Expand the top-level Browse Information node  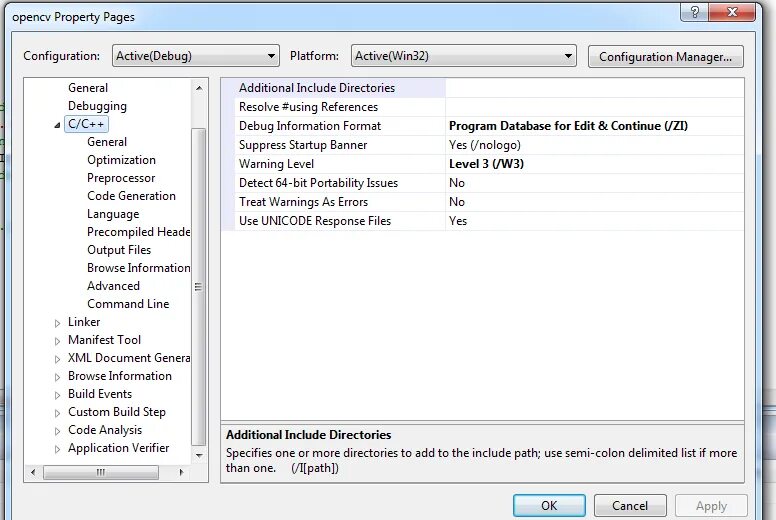[57, 377]
